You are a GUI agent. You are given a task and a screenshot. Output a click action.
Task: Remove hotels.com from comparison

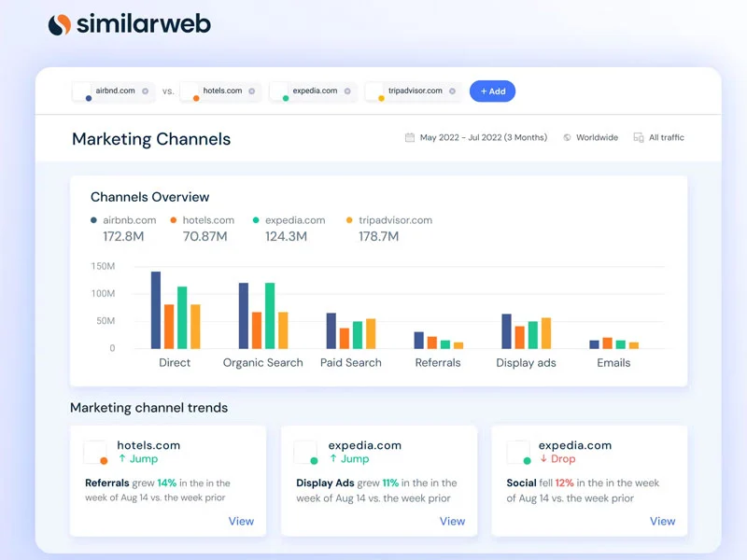tap(251, 91)
